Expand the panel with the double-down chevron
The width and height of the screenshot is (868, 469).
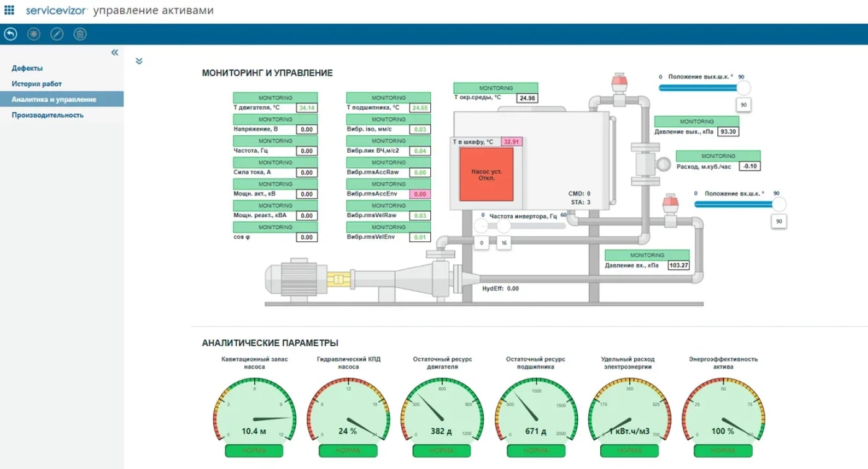139,61
